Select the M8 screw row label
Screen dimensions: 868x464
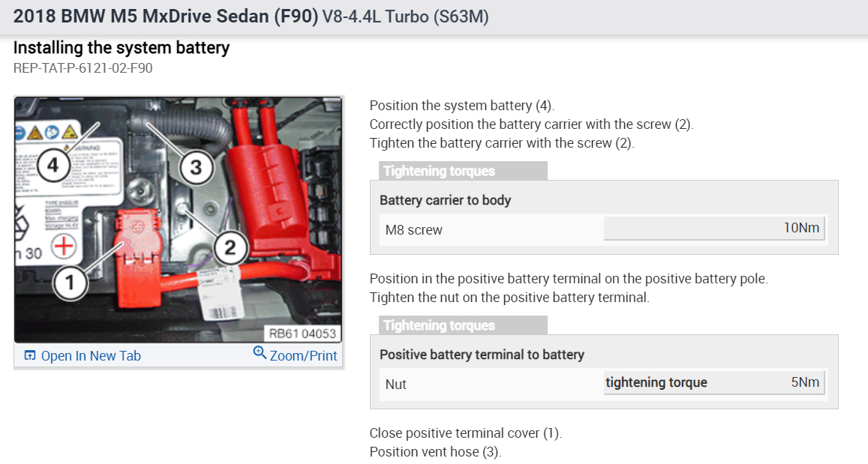coord(414,230)
